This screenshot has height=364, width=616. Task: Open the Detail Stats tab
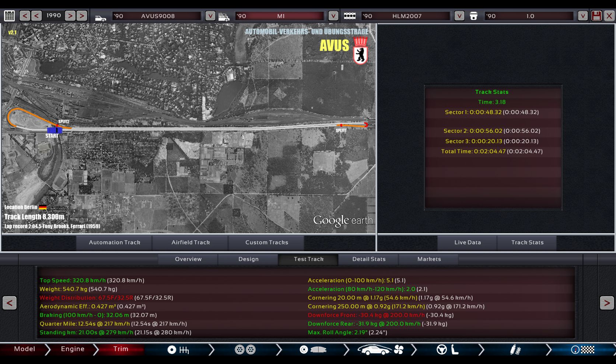tap(369, 259)
